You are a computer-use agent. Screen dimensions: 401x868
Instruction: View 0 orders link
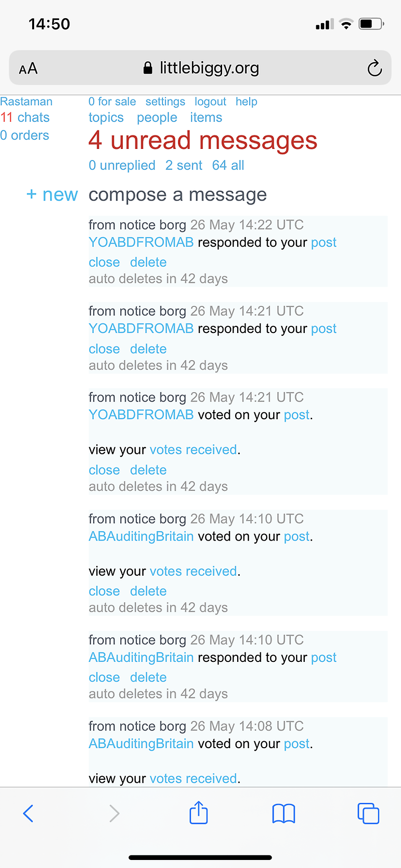[x=25, y=135]
